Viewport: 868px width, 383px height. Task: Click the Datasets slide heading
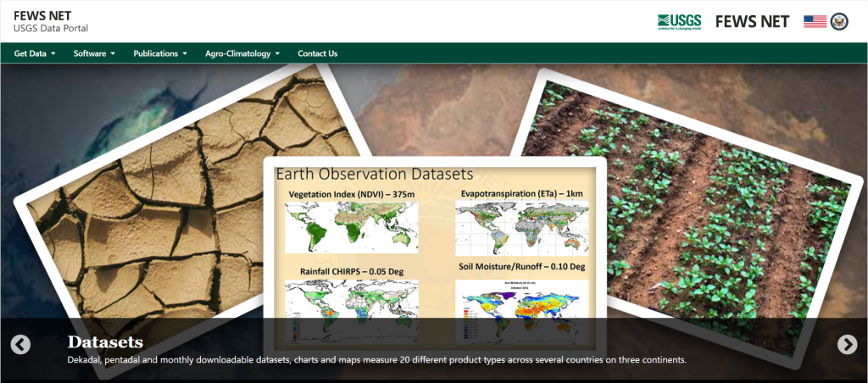point(105,342)
